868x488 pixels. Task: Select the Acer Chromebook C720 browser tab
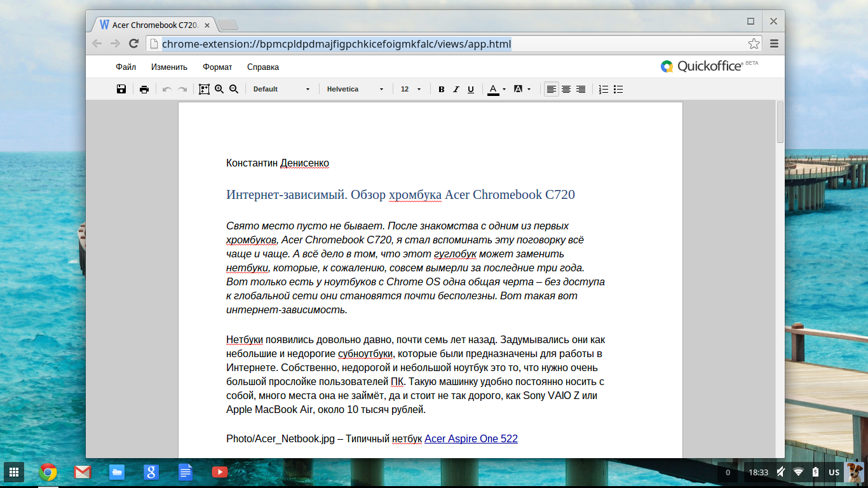click(153, 25)
